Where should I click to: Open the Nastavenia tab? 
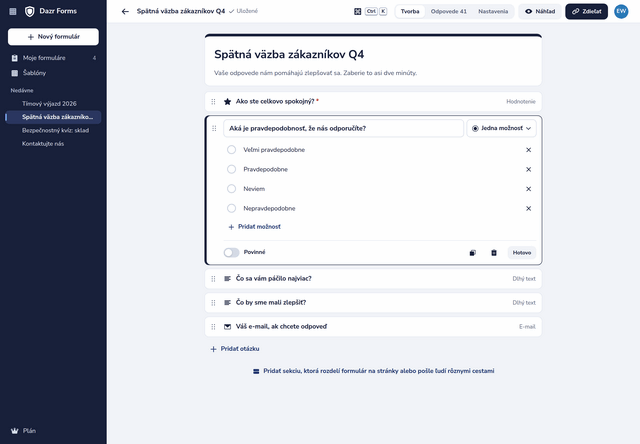pos(493,11)
